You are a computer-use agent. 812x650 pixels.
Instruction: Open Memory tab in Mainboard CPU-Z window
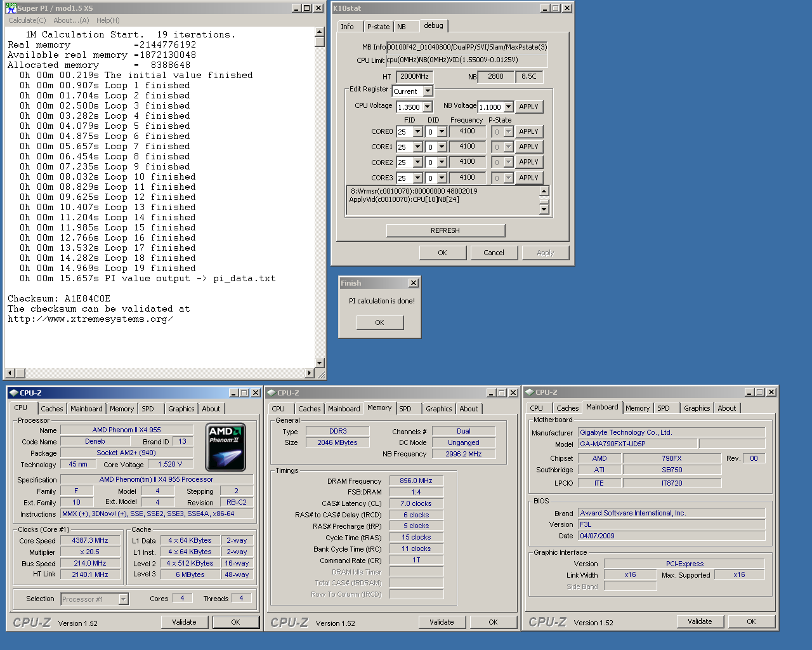point(638,408)
